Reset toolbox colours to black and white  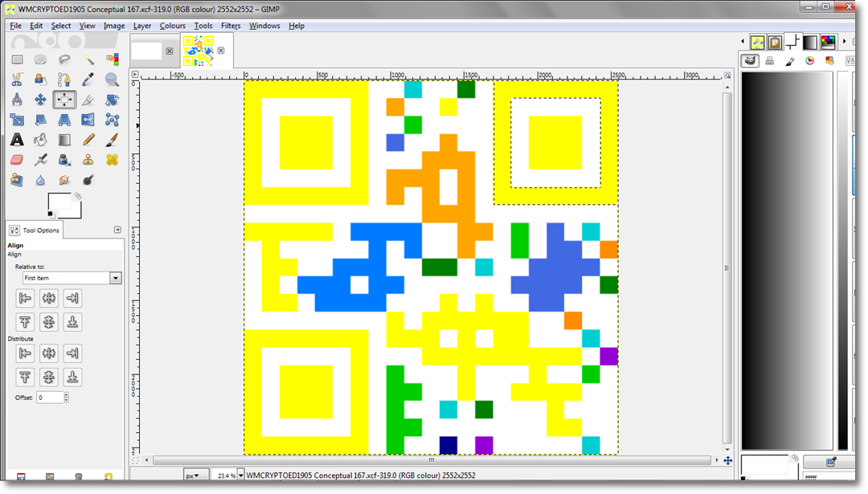pos(51,214)
